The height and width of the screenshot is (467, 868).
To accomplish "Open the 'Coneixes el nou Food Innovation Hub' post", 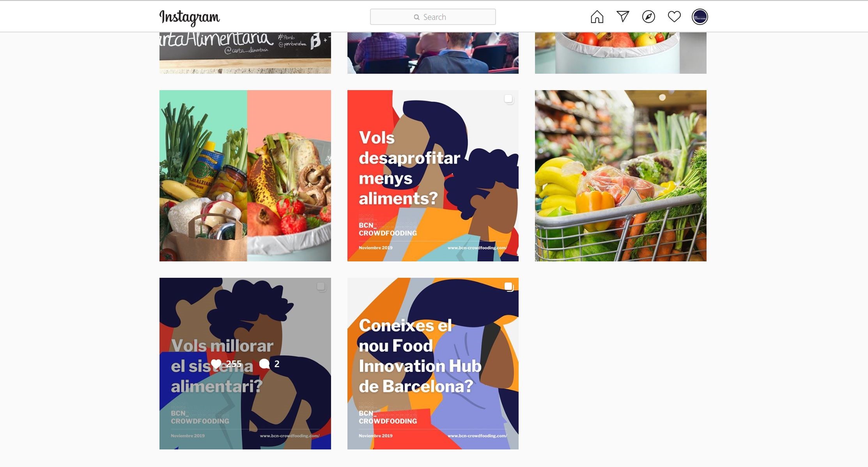I will pos(433,364).
